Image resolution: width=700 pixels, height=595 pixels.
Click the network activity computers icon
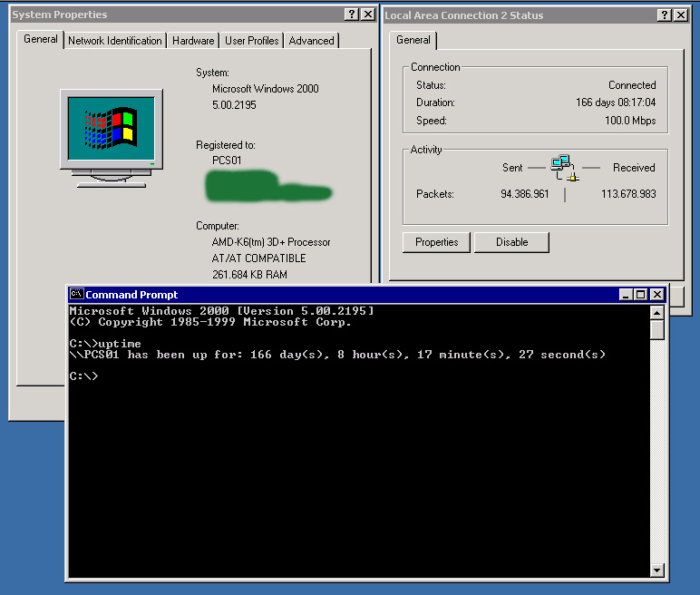(x=564, y=168)
